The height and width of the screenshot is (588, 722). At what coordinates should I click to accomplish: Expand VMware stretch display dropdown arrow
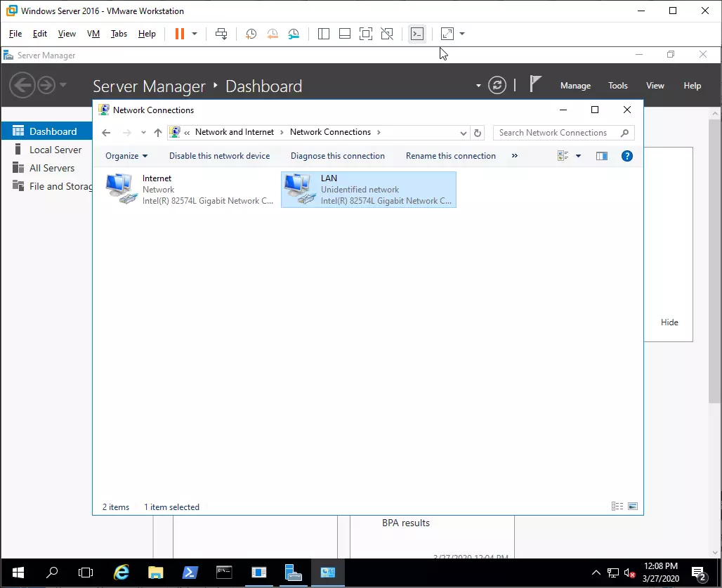462,34
